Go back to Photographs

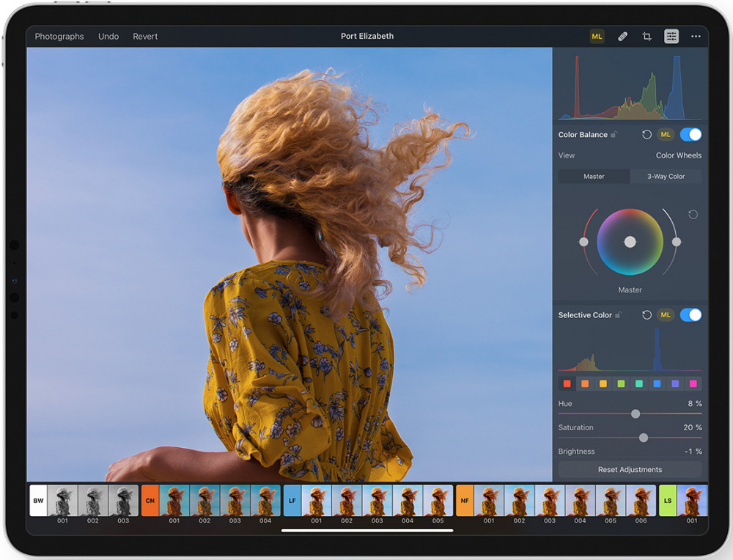pos(59,37)
